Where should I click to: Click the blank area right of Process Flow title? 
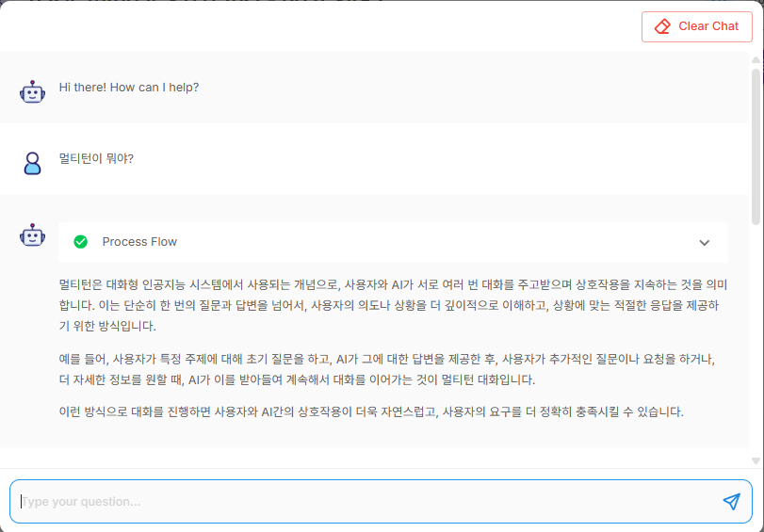(424, 242)
